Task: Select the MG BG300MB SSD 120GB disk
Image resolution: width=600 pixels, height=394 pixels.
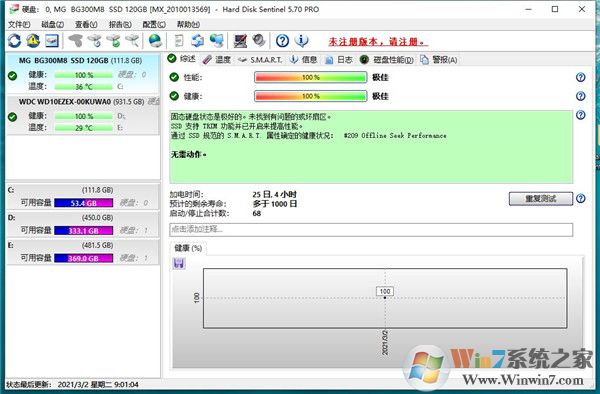Action: (83, 73)
